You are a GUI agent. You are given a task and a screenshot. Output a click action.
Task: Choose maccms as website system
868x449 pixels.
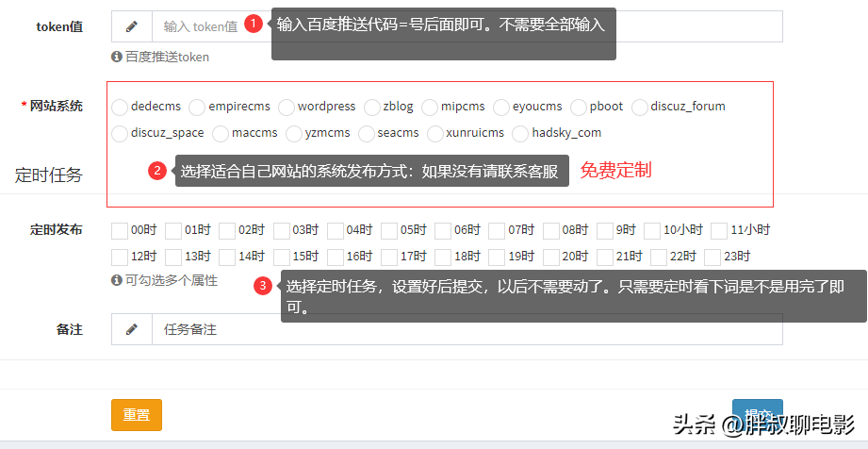[221, 134]
